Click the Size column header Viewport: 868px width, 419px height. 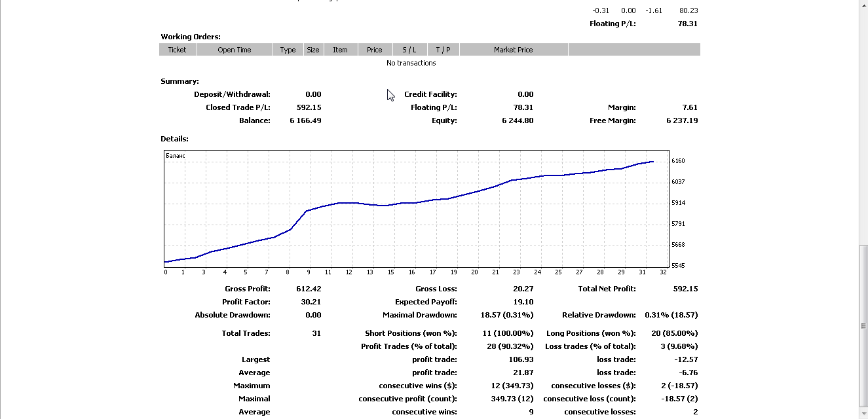click(x=313, y=50)
